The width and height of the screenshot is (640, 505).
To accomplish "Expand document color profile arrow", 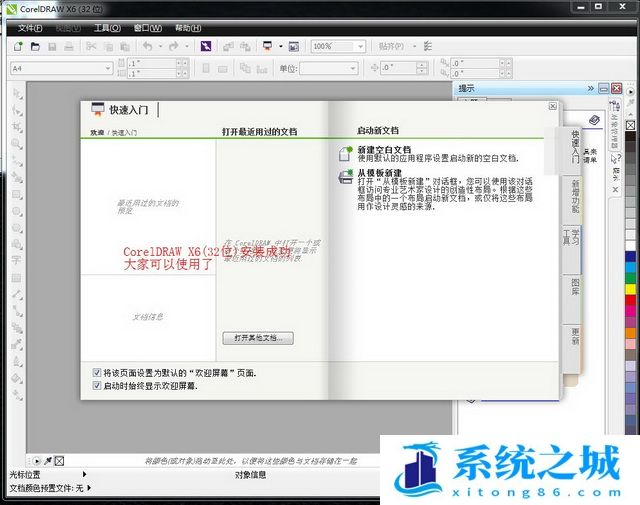I will pos(89,487).
